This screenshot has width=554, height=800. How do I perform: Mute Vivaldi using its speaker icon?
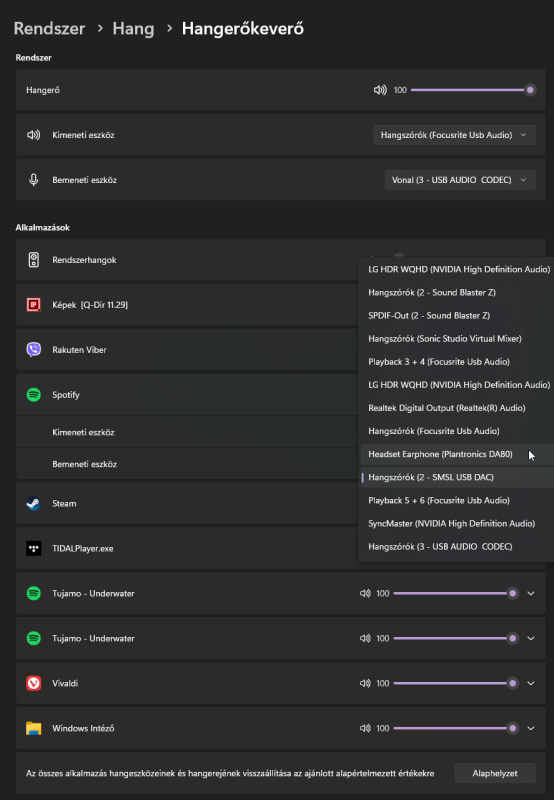(x=365, y=683)
